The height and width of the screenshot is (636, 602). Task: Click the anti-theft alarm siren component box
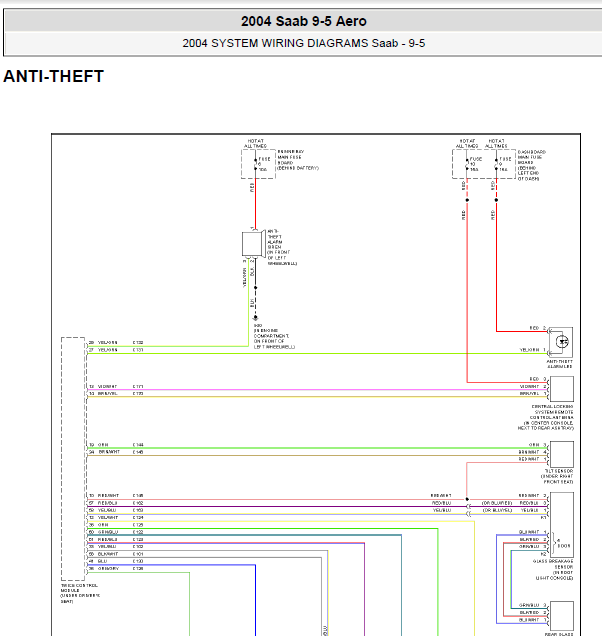click(x=252, y=246)
